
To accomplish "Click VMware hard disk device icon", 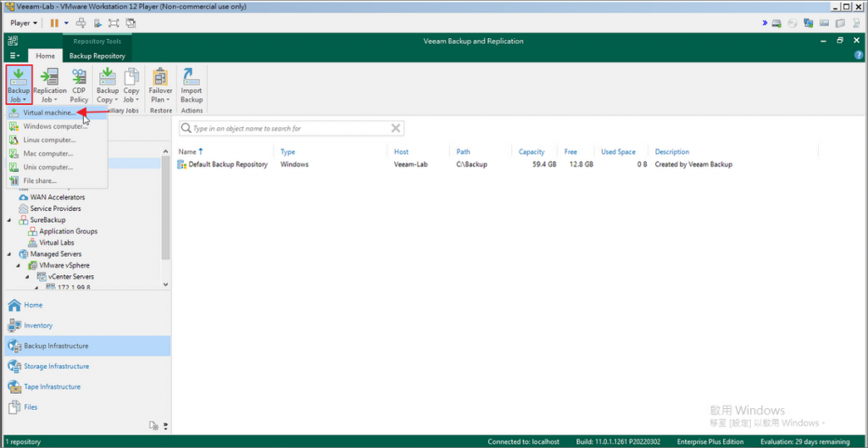I will pos(776,23).
